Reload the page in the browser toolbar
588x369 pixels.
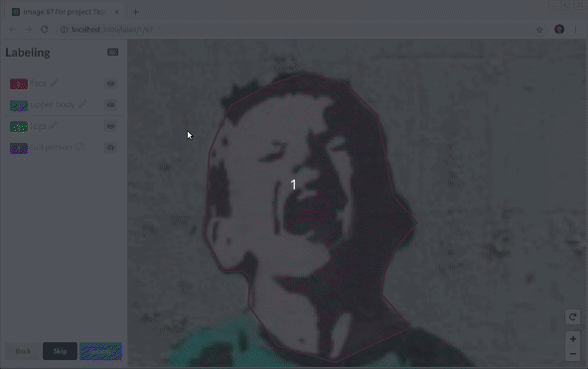click(x=45, y=29)
